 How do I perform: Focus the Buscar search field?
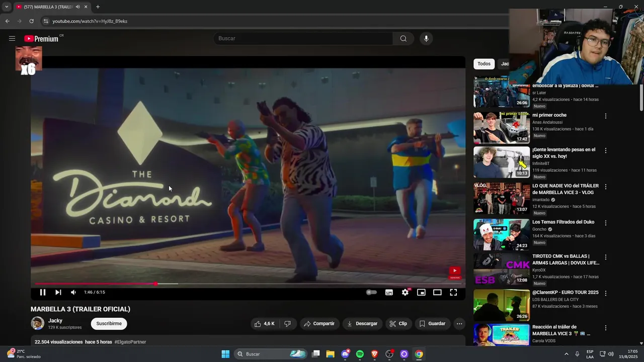point(304,39)
